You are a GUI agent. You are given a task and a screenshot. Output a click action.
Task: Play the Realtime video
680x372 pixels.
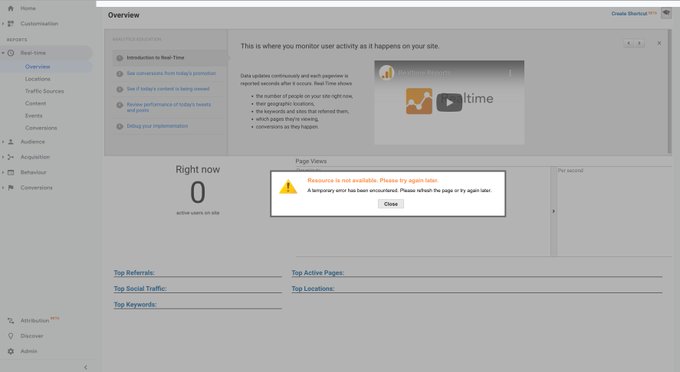(449, 102)
